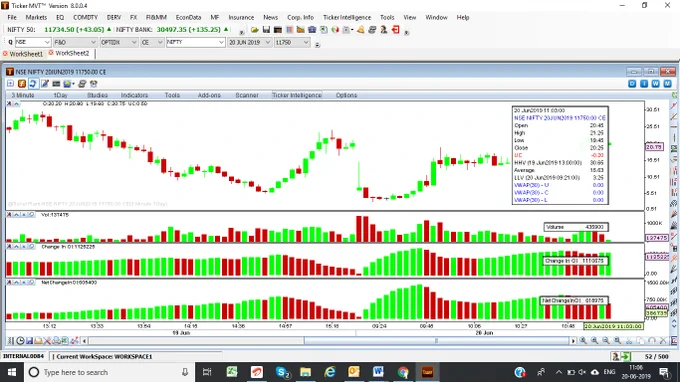Viewport: 680px width, 382px height.
Task: Open Microsoft Word from the taskbar
Action: [378, 372]
